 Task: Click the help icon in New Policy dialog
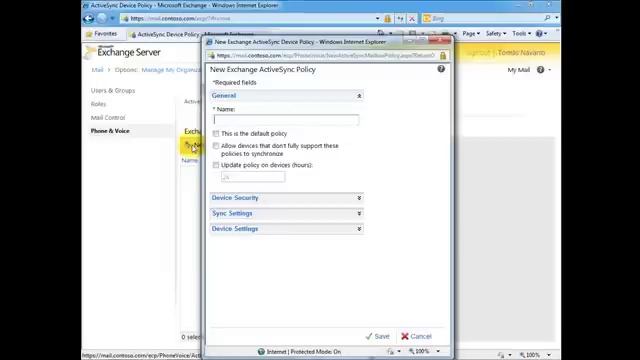coord(441,69)
